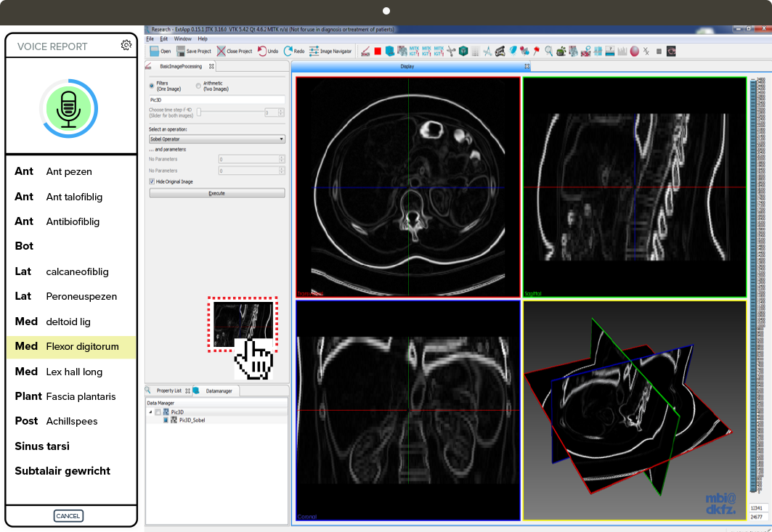Click the red square toolbar icon
Screen dimensions: 772x532
pos(378,51)
